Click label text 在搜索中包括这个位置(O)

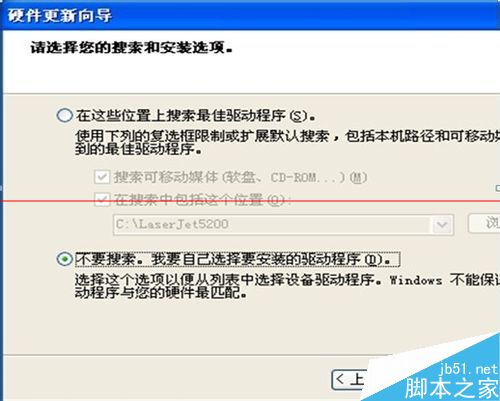(202, 200)
